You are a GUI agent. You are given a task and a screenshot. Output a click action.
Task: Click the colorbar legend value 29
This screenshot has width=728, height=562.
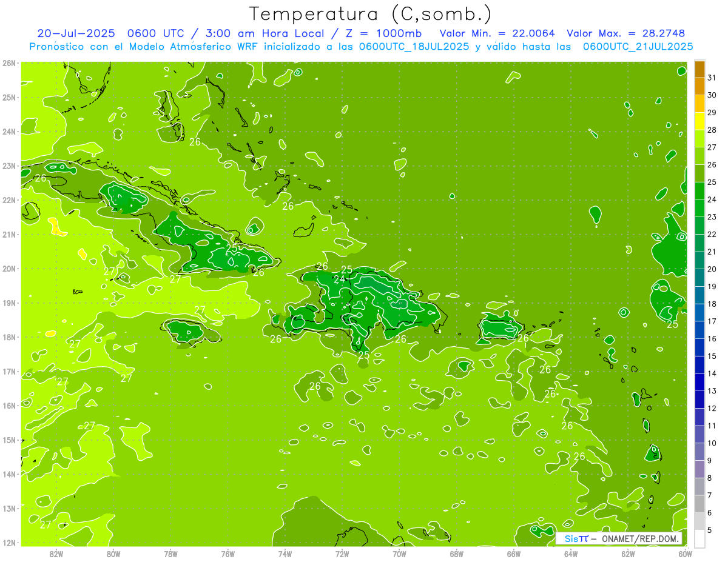coord(712,113)
